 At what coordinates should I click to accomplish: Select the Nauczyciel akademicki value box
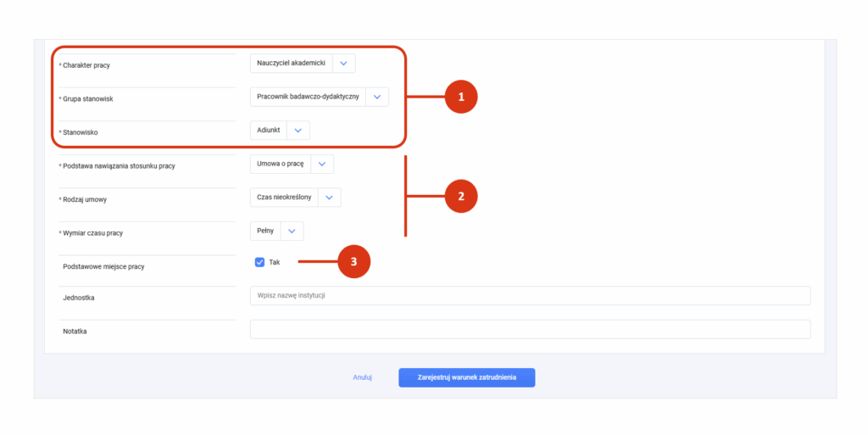tap(292, 64)
